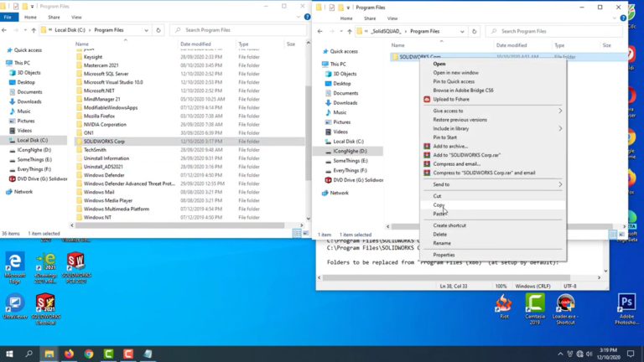644x362 pixels.
Task: Sort by Date modified in left window
Action: pos(195,44)
